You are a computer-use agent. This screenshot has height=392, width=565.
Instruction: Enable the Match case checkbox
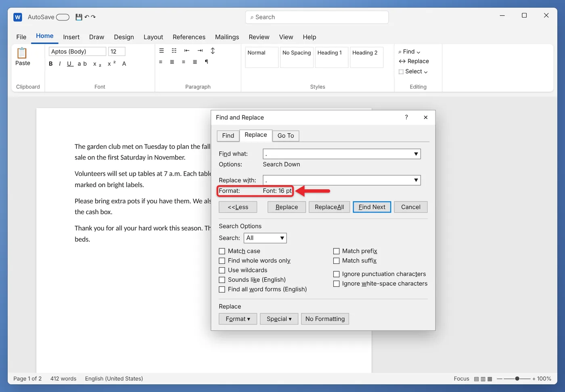pyautogui.click(x=222, y=251)
